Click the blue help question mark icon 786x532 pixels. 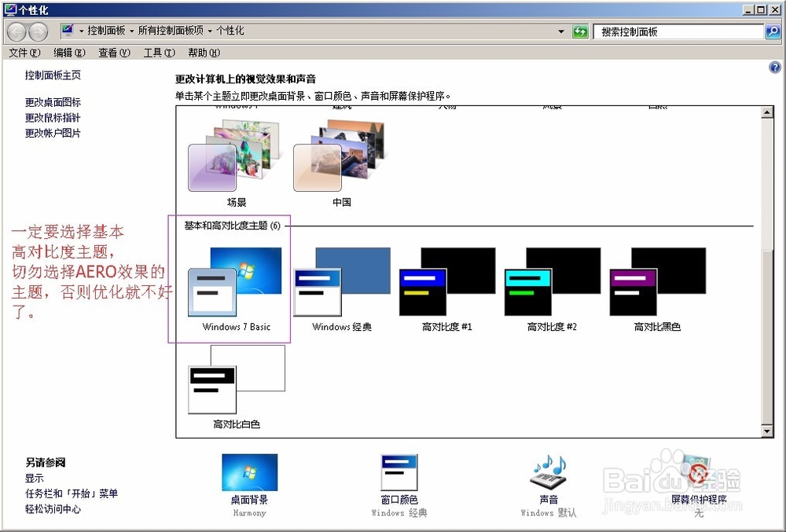777,67
